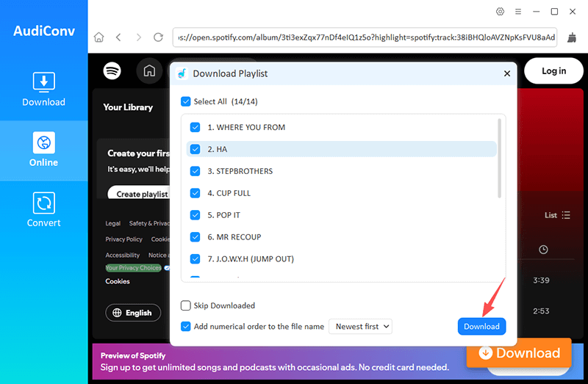Click the broom clean-up icon beside address bar
This screenshot has height=384, width=588.
coord(572,37)
